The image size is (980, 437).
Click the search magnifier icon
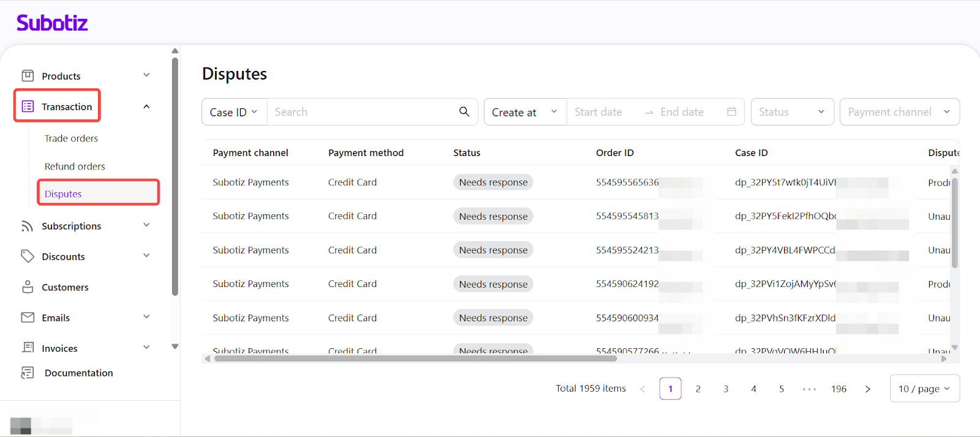[464, 111]
